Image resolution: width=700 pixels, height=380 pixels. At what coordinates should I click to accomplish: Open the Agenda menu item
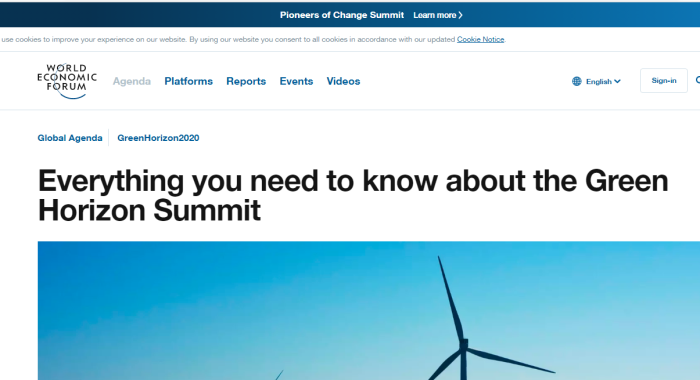click(x=132, y=81)
